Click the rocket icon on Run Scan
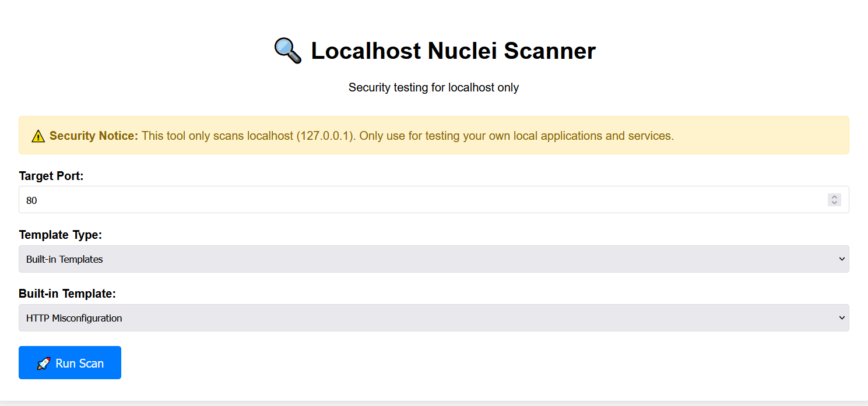 tap(44, 363)
